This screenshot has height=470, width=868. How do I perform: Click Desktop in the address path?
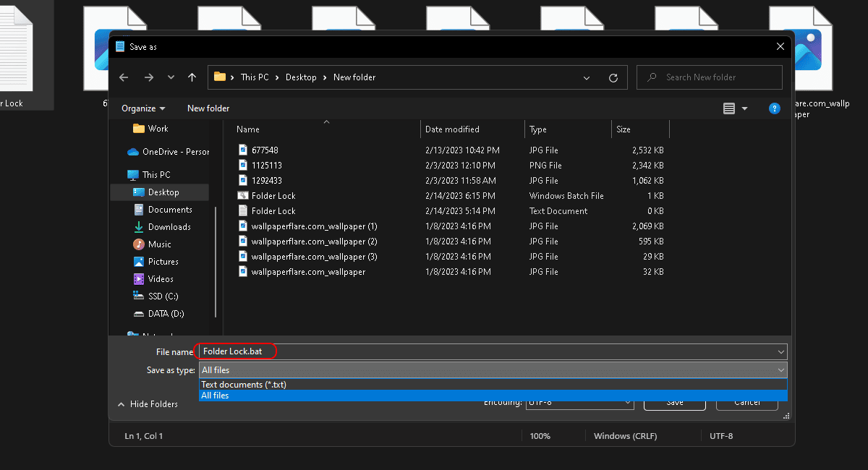[x=301, y=77]
